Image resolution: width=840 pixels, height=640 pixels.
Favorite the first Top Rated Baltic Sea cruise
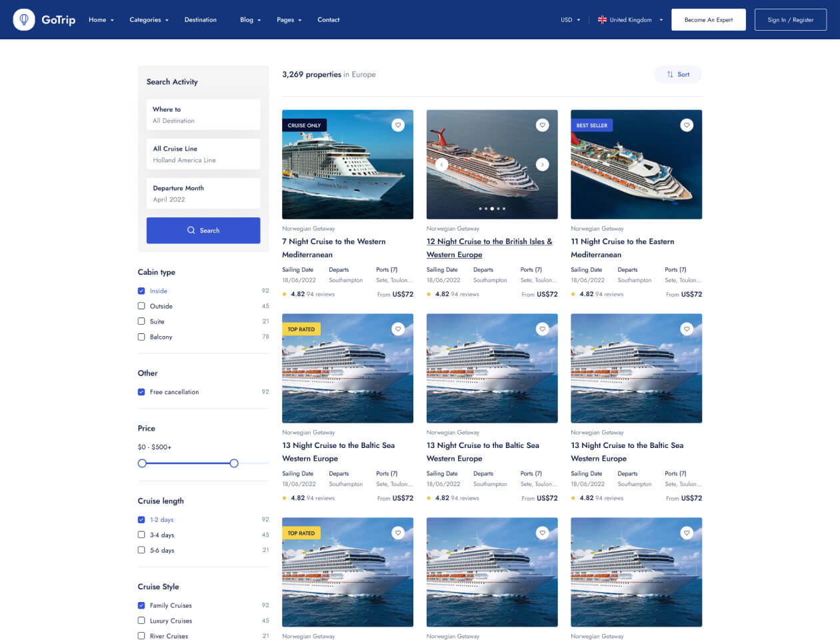(398, 329)
